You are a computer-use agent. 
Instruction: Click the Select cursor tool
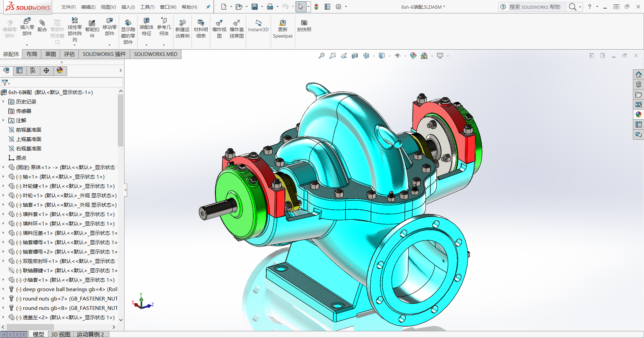[x=301, y=7]
